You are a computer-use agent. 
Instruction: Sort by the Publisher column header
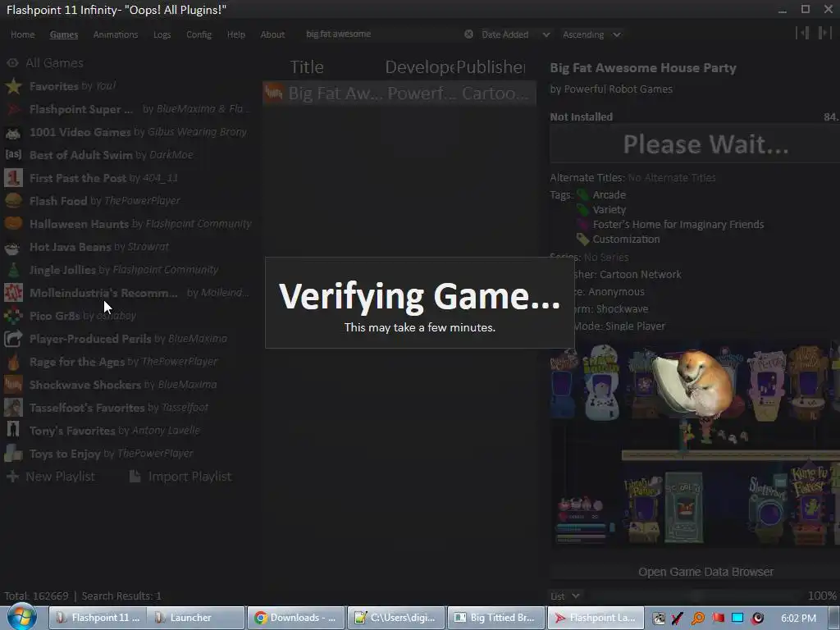pyautogui.click(x=491, y=67)
